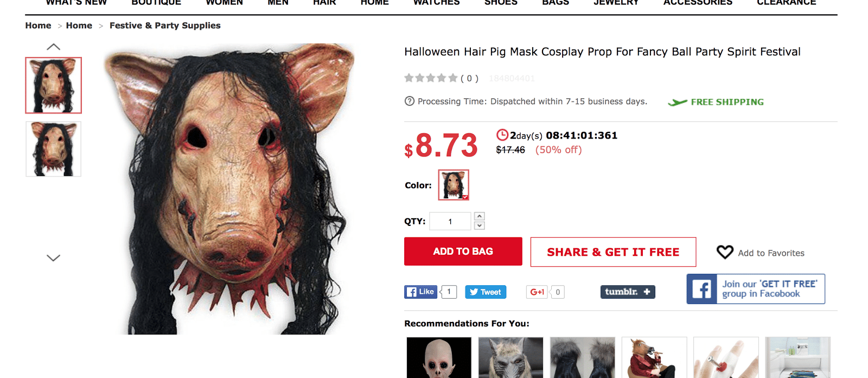Share via the Tweet button
The width and height of the screenshot is (868, 378).
coord(486,292)
